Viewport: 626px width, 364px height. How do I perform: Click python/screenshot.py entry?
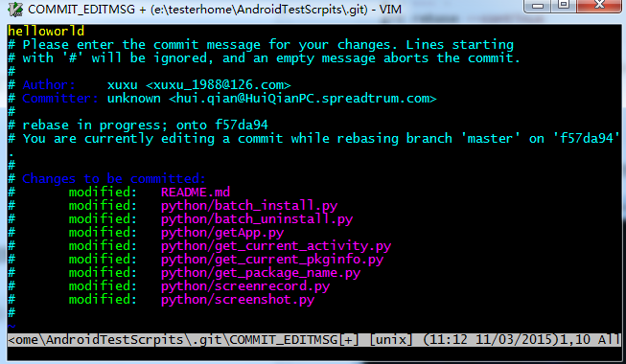[x=238, y=299]
